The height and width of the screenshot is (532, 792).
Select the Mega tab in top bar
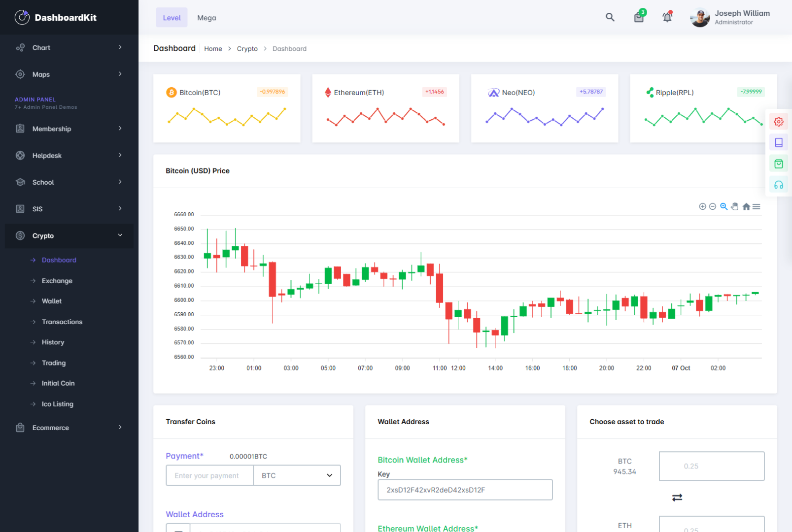207,18
